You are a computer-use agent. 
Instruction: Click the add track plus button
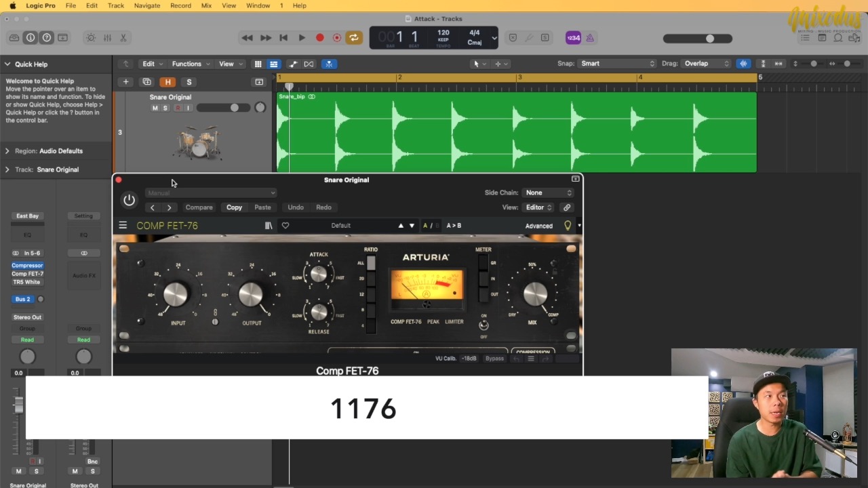click(125, 82)
